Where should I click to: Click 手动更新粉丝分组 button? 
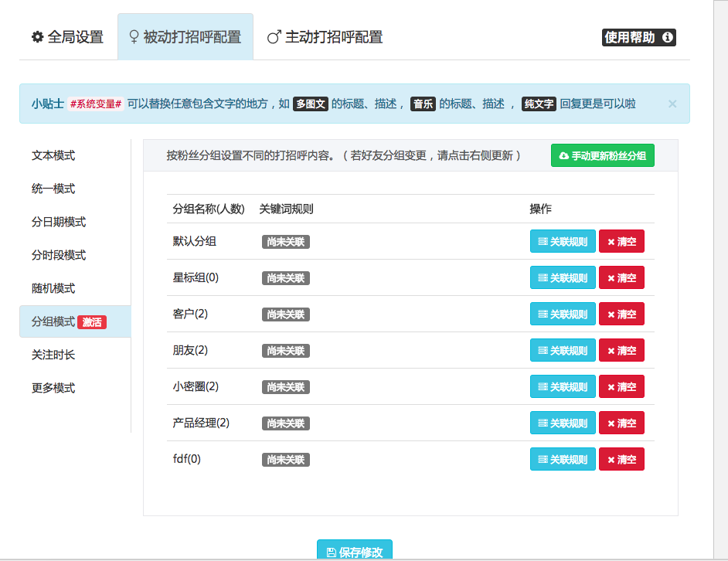[x=603, y=155]
